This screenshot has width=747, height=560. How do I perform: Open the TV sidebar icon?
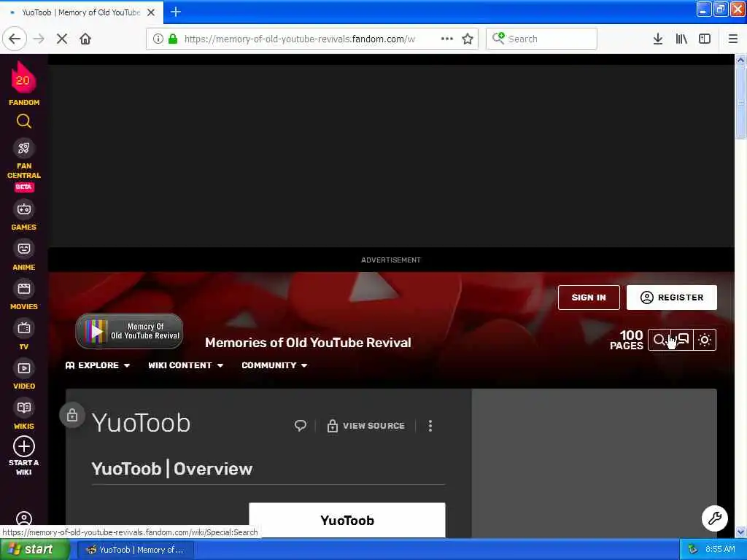24,328
